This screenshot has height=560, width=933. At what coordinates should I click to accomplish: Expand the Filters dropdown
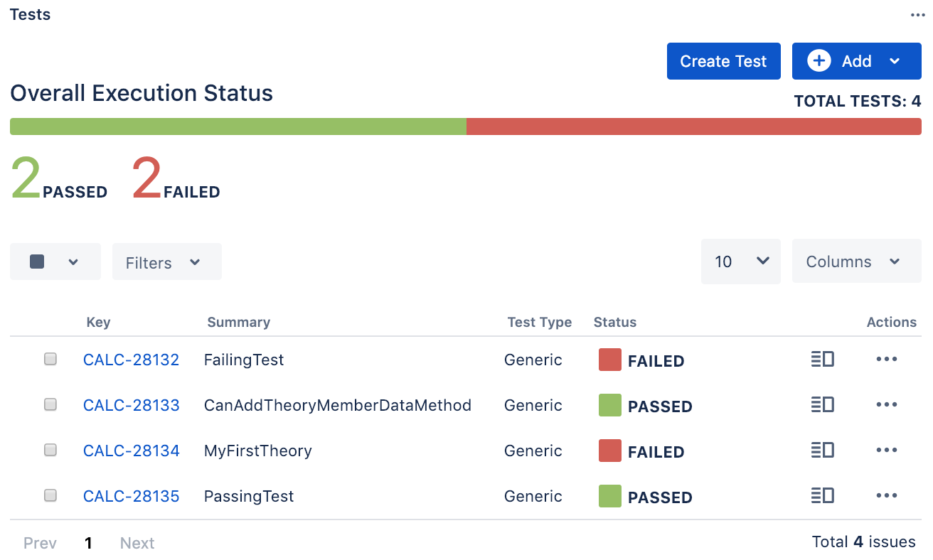point(167,262)
